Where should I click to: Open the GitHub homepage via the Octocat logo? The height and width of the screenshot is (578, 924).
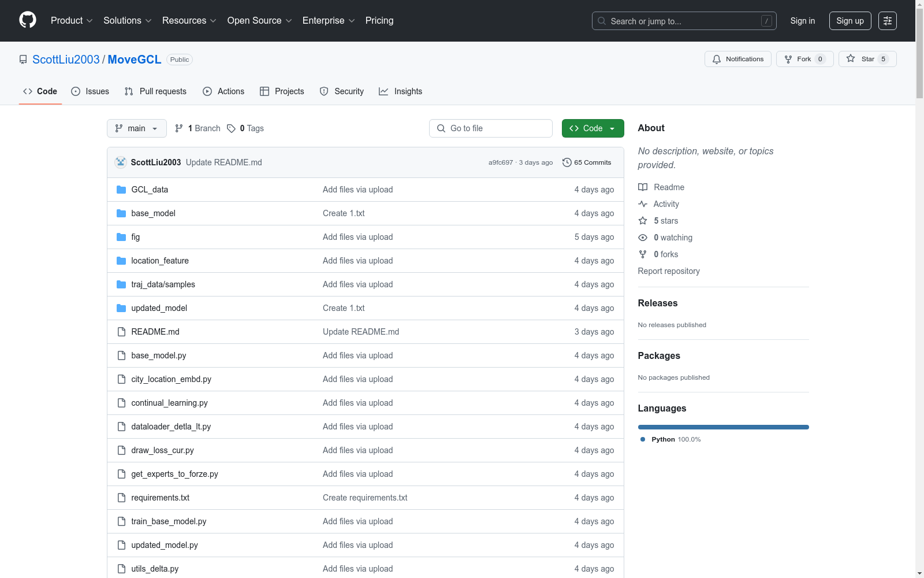28,20
